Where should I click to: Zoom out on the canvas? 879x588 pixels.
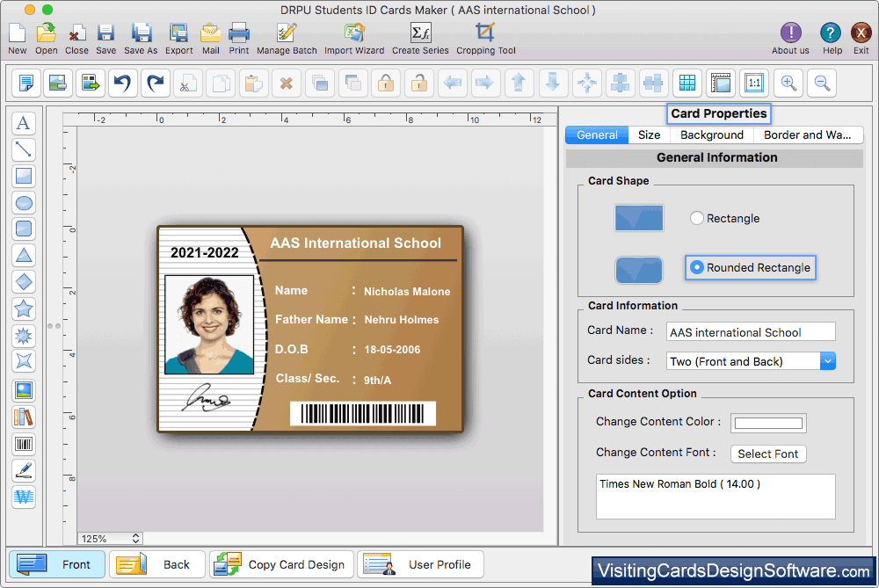coord(823,83)
